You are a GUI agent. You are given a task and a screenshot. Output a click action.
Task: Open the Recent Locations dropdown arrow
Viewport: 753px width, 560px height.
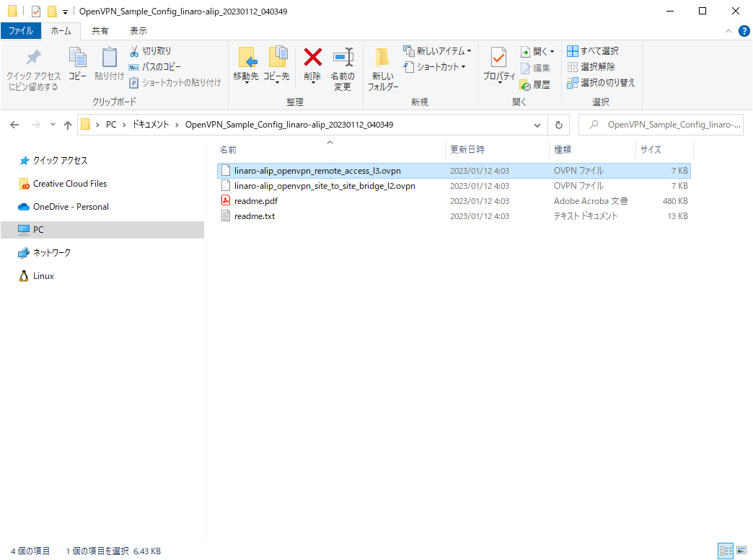pyautogui.click(x=53, y=125)
